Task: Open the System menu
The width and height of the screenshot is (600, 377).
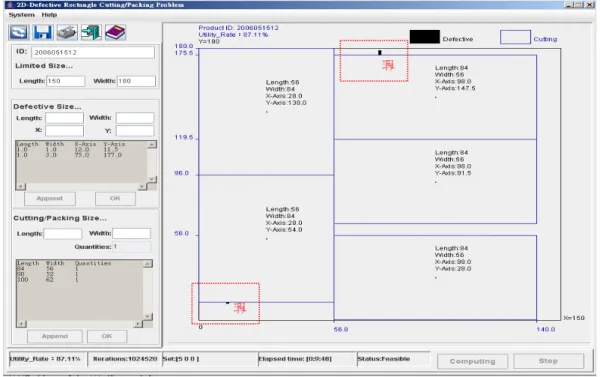Action: [21, 15]
